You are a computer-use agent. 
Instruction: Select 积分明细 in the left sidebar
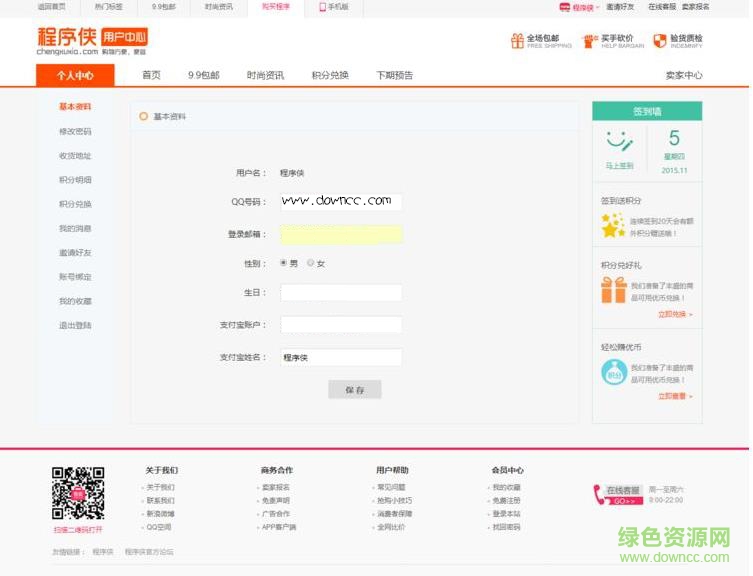click(75, 180)
